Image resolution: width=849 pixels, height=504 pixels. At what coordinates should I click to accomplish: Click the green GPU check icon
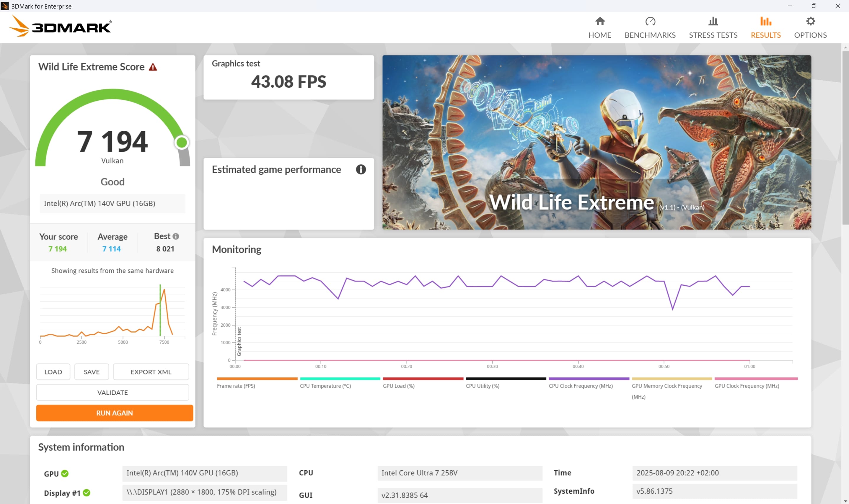(x=65, y=473)
